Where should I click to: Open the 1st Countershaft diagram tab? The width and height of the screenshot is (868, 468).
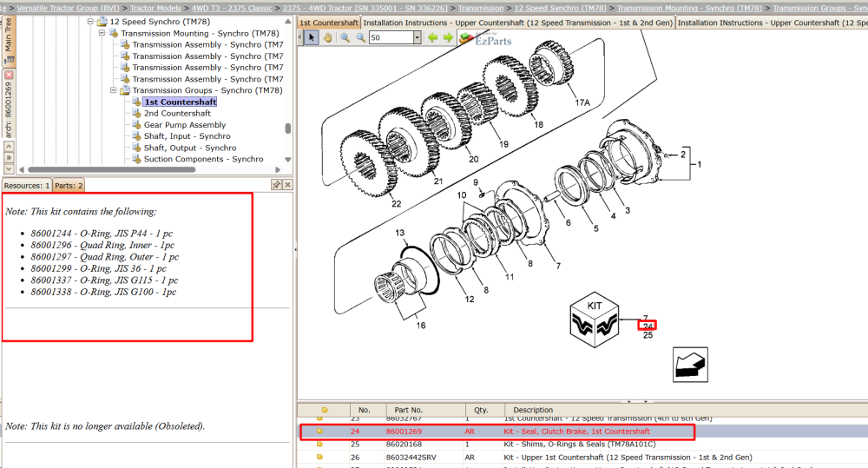(329, 23)
